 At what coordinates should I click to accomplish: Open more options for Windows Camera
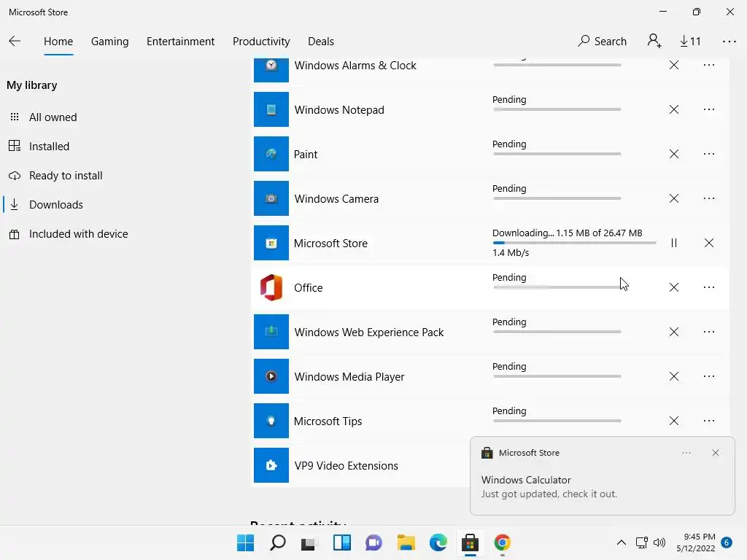pos(709,198)
